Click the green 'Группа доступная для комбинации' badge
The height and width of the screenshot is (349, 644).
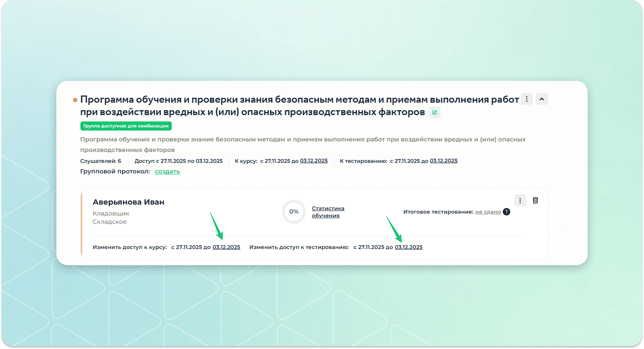tap(126, 126)
